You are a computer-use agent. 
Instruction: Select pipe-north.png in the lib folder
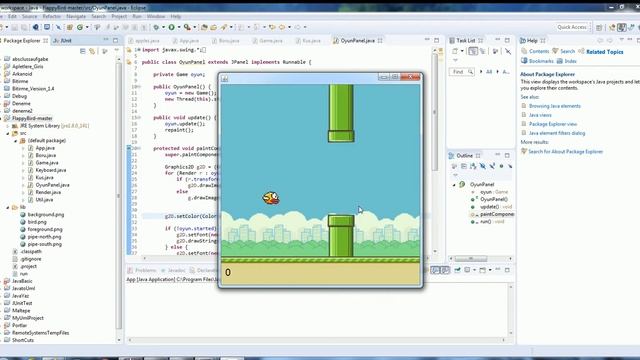(x=44, y=237)
